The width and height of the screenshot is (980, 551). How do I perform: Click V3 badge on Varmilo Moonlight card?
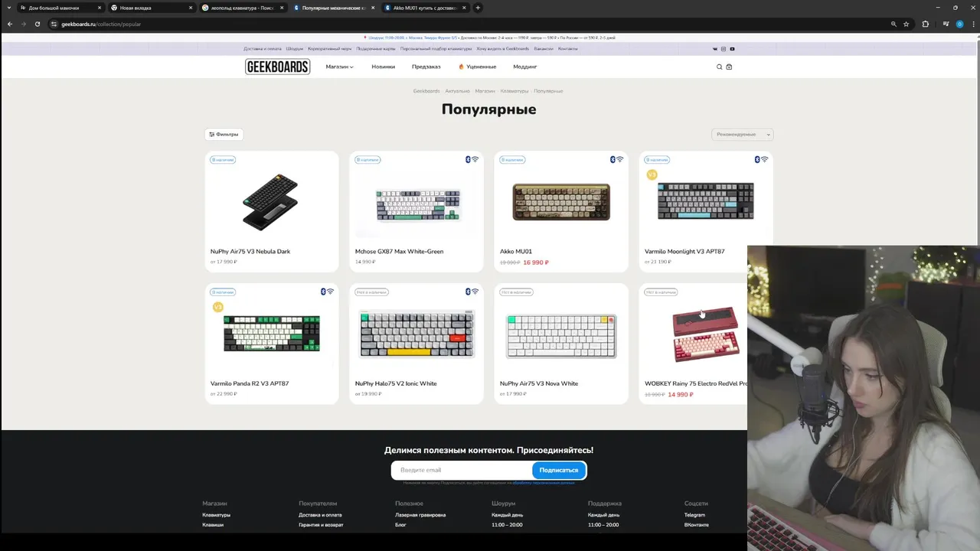click(x=652, y=174)
